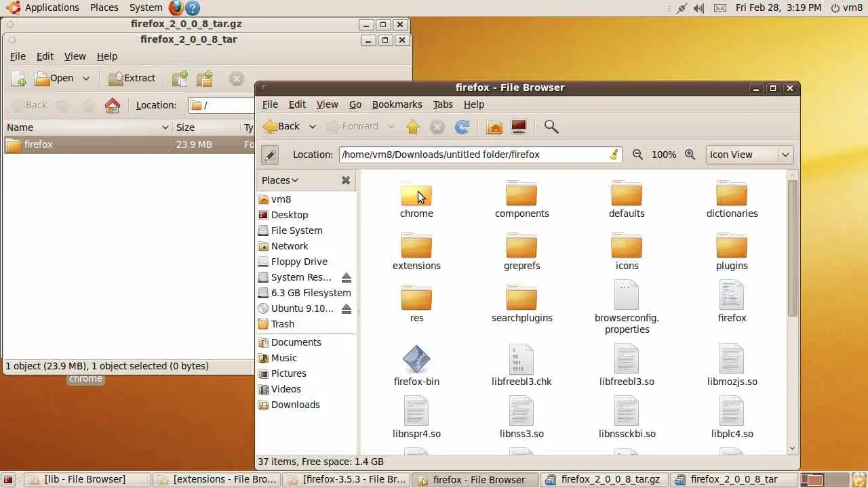868x488 pixels.
Task: Open Search in File Browser toolbar
Action: pyautogui.click(x=551, y=127)
